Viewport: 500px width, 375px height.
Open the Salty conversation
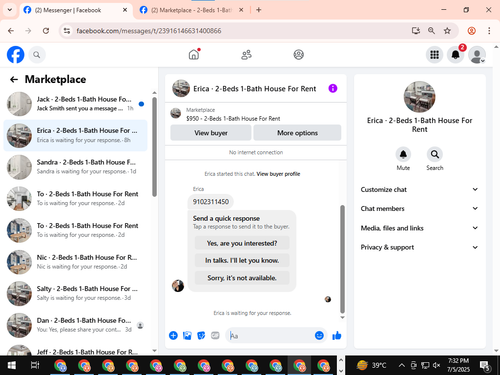[76, 293]
